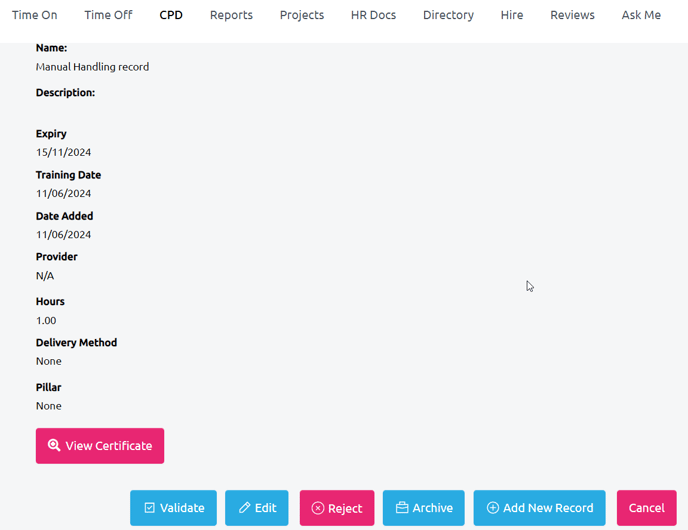The width and height of the screenshot is (688, 530).
Task: Cancel viewing this CPD record
Action: click(x=646, y=508)
